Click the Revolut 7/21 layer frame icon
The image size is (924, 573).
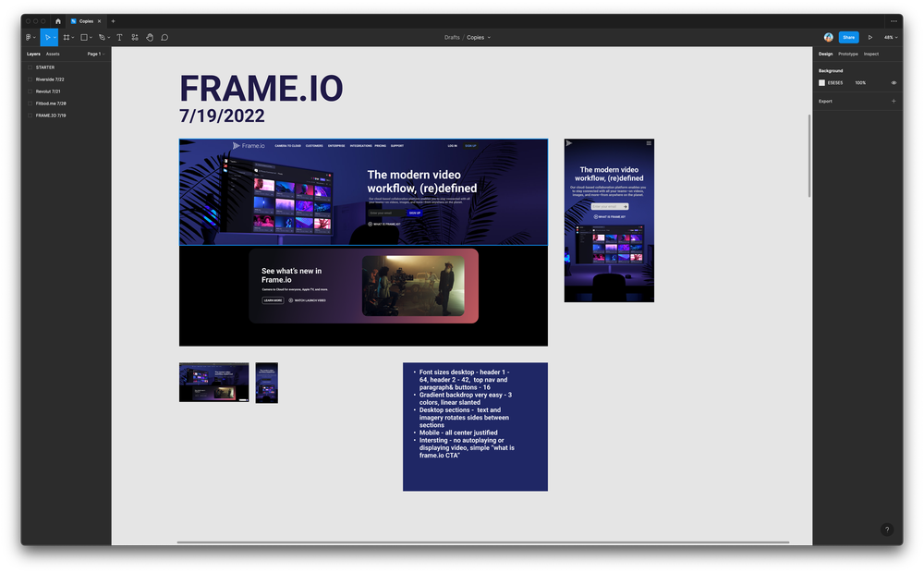click(30, 91)
